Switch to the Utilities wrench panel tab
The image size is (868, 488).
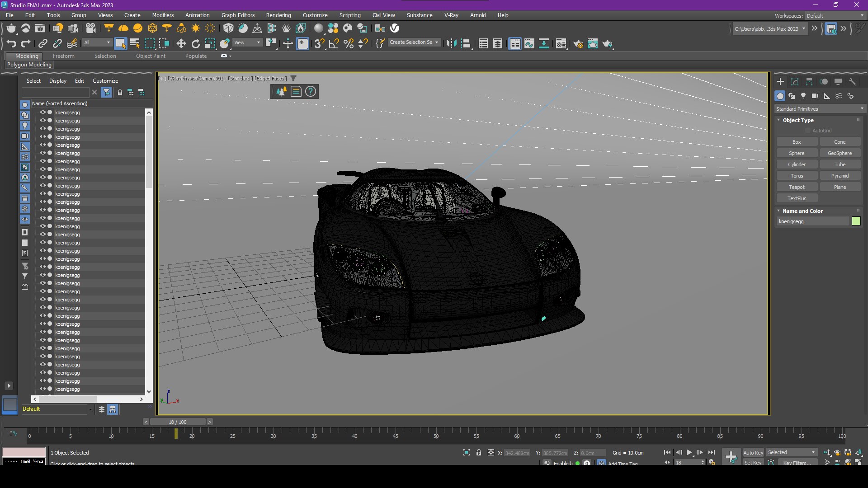click(853, 82)
